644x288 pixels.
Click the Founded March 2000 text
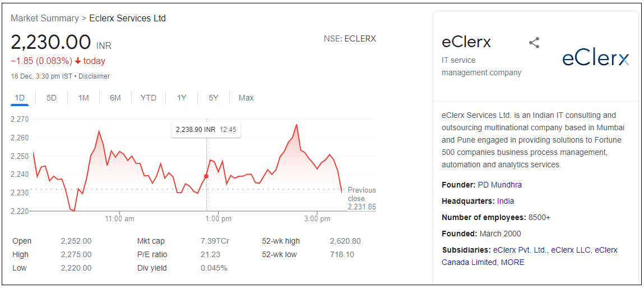point(481,234)
